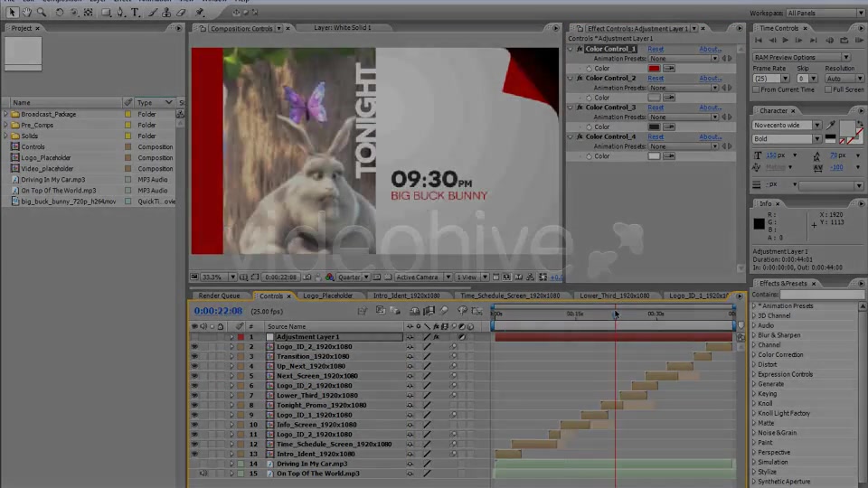The image size is (868, 488).
Task: Click the Show Channel color icon
Action: pyautogui.click(x=329, y=277)
